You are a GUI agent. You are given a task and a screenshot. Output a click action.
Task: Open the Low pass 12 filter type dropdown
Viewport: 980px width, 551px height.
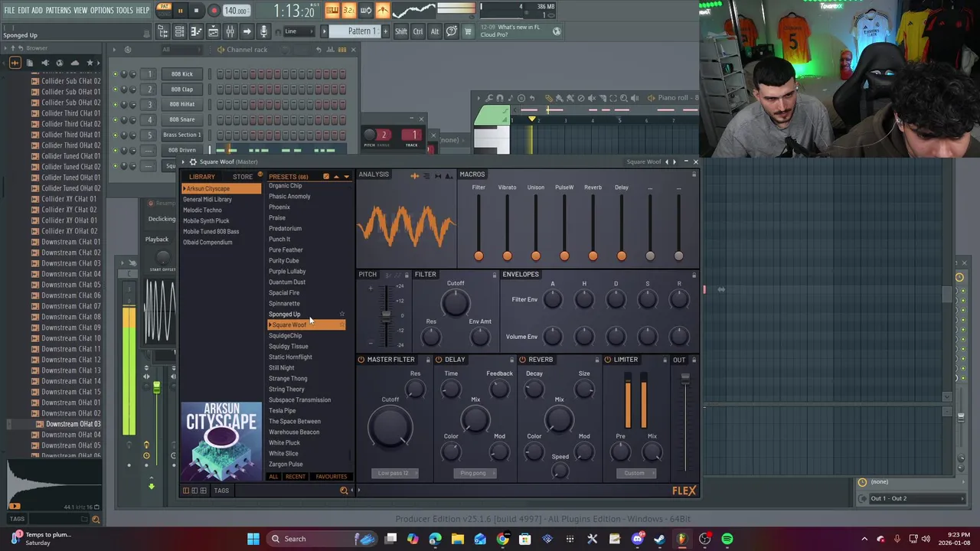click(394, 473)
